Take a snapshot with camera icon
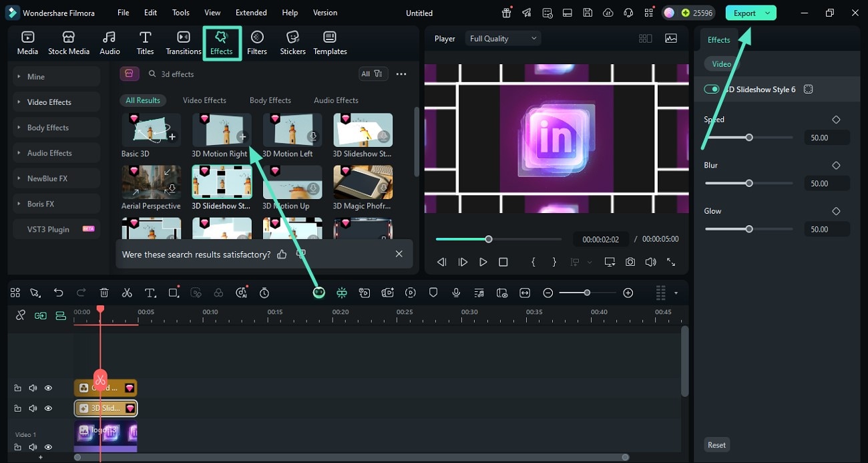868x463 pixels. [x=630, y=262]
